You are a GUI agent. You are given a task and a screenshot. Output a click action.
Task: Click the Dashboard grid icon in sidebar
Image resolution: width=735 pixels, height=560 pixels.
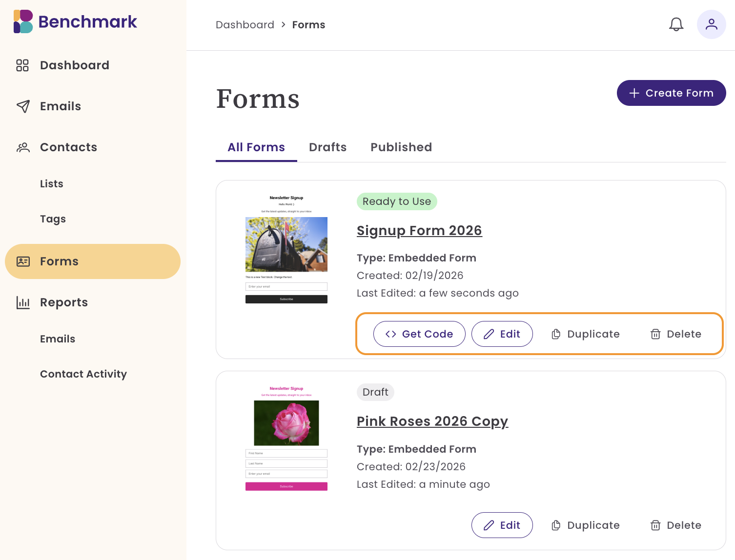click(22, 65)
